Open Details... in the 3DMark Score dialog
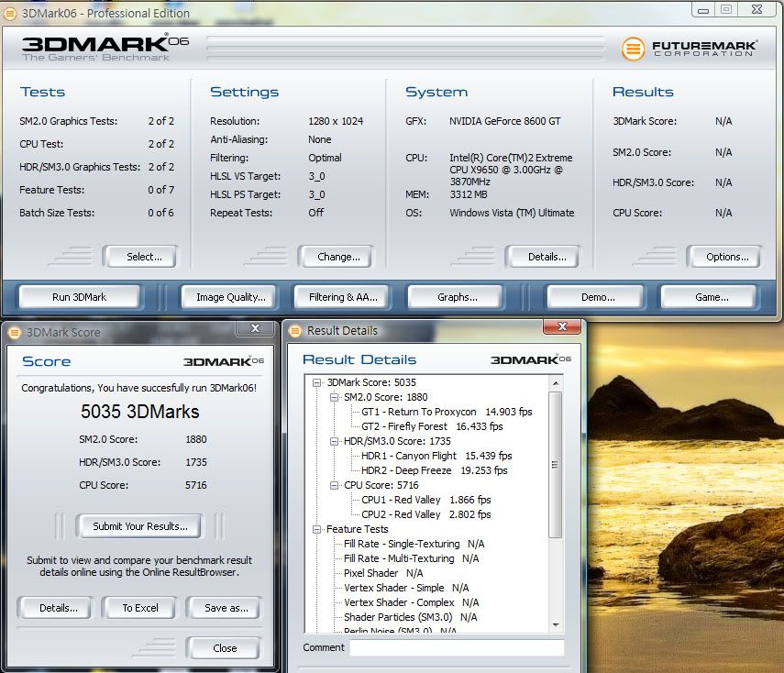This screenshot has height=673, width=784. point(56,608)
